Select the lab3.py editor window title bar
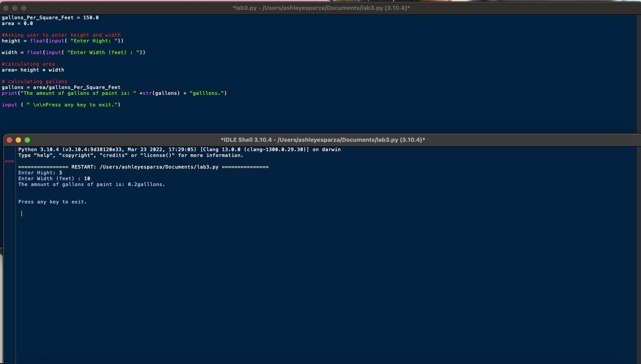The width and height of the screenshot is (641, 364). [321, 8]
